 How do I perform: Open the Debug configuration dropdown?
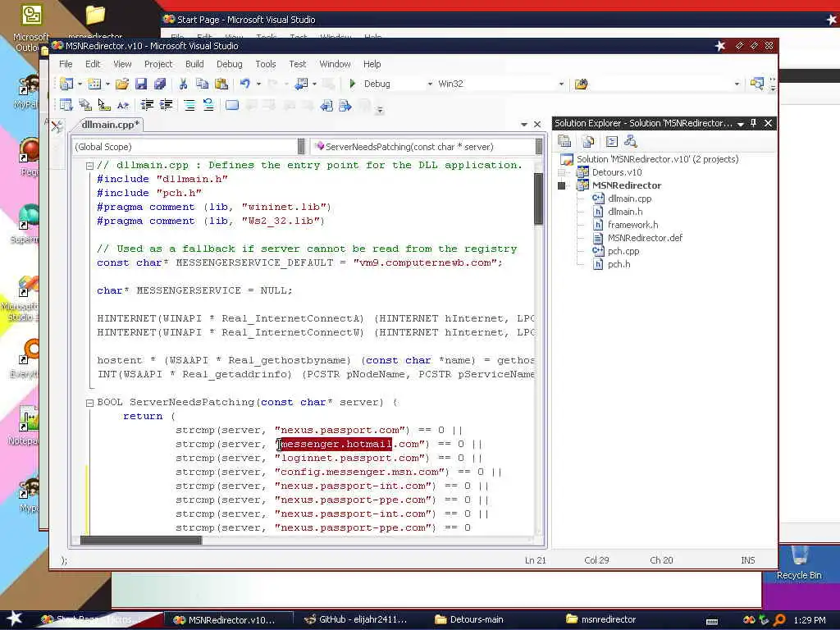coord(430,84)
